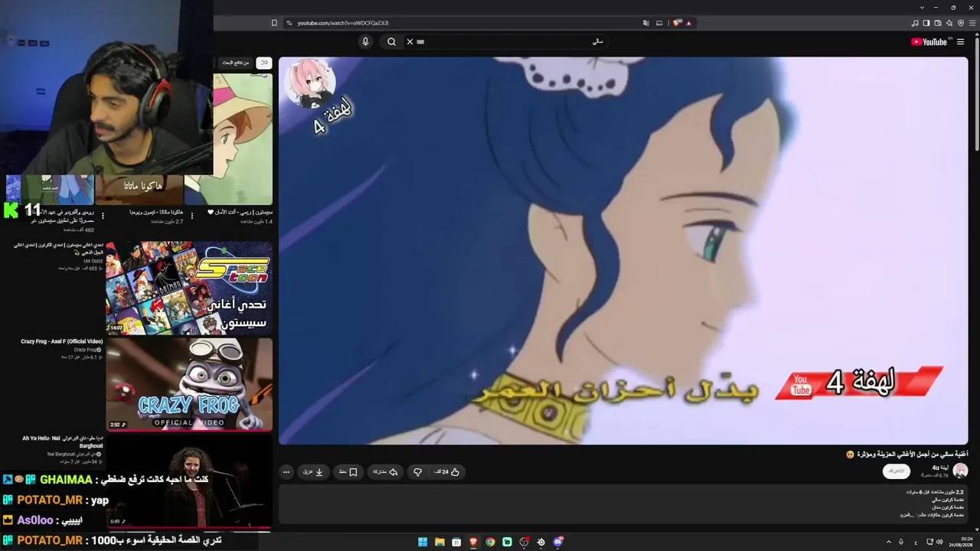Open the clock showing 01:24
980x551 pixels.
(x=961, y=542)
